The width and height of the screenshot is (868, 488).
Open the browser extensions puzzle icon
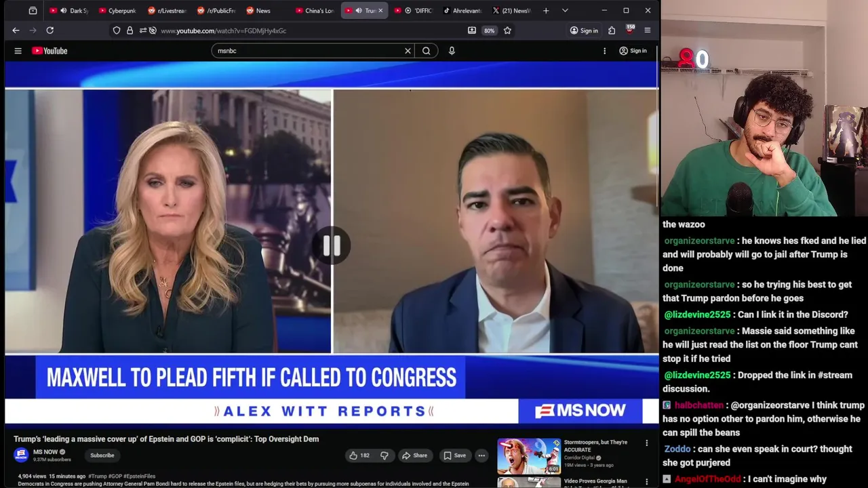(612, 30)
